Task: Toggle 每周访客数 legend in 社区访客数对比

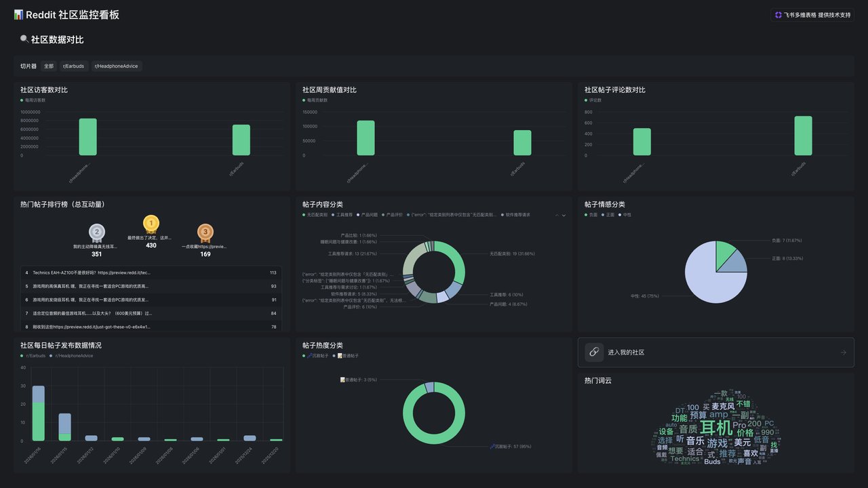Action: point(33,100)
